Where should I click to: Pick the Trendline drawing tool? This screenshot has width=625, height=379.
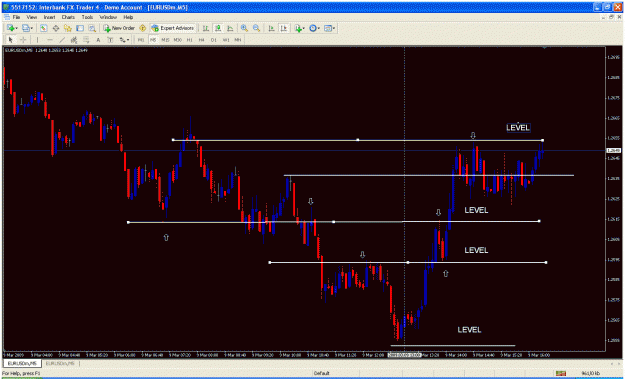(62, 40)
